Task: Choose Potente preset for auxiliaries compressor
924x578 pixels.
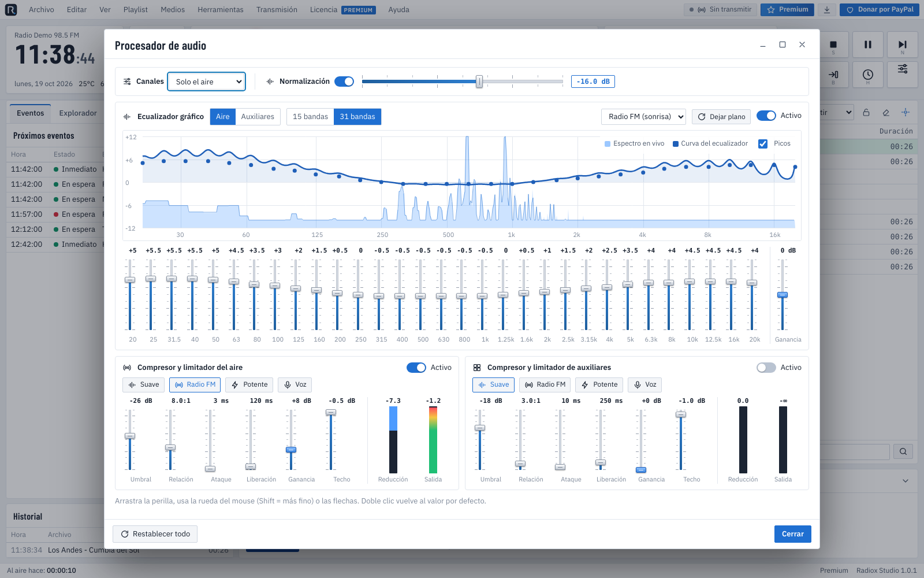Action: coord(599,385)
